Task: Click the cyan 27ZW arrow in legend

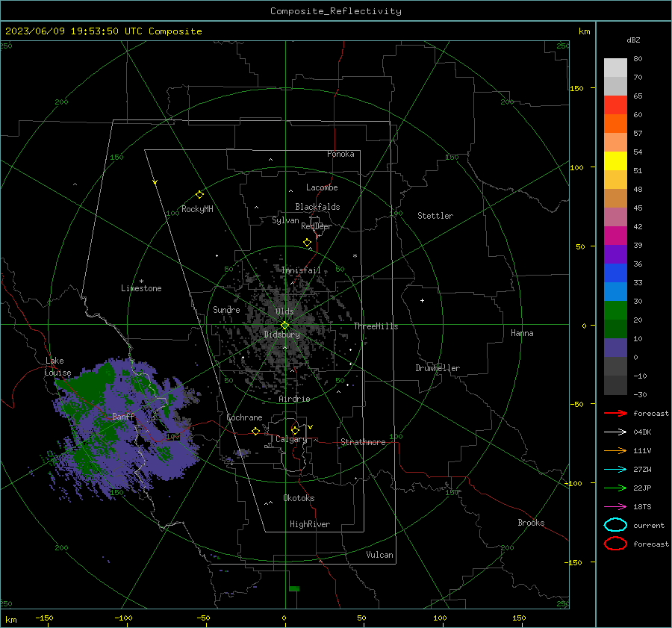Action: pyautogui.click(x=615, y=470)
